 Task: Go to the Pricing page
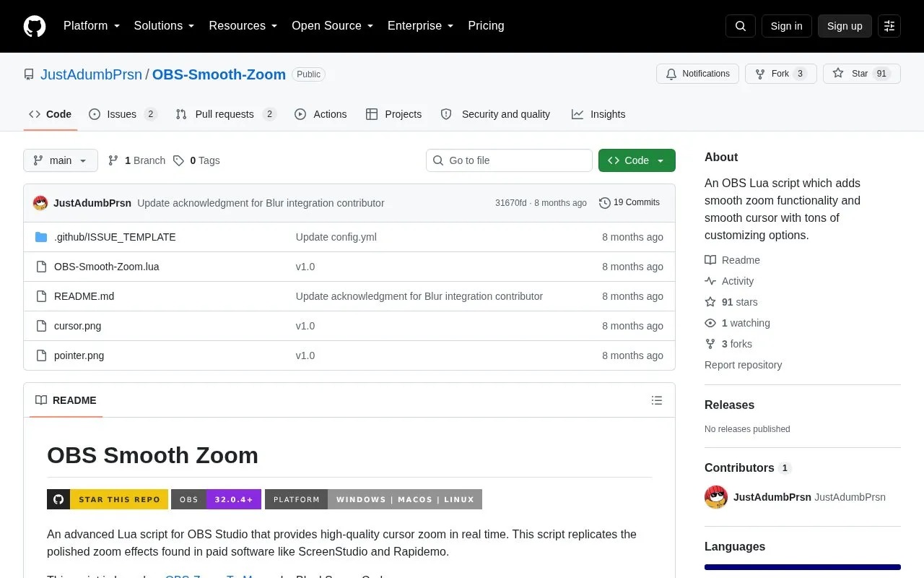pos(486,26)
